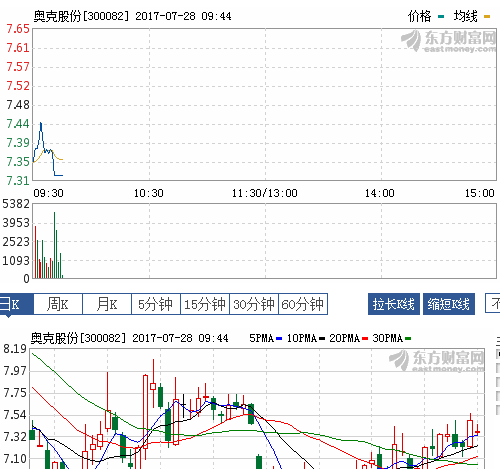Click the green swatch beside 30PMA

(408, 339)
